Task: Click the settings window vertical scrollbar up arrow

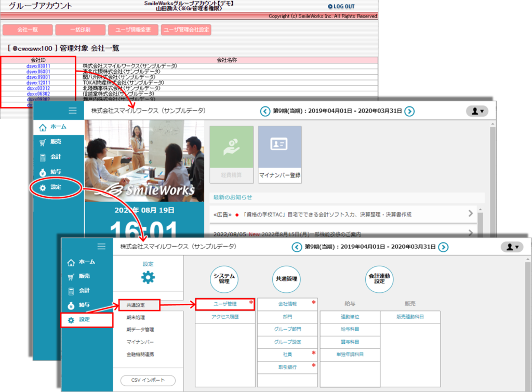Action: tap(527, 260)
